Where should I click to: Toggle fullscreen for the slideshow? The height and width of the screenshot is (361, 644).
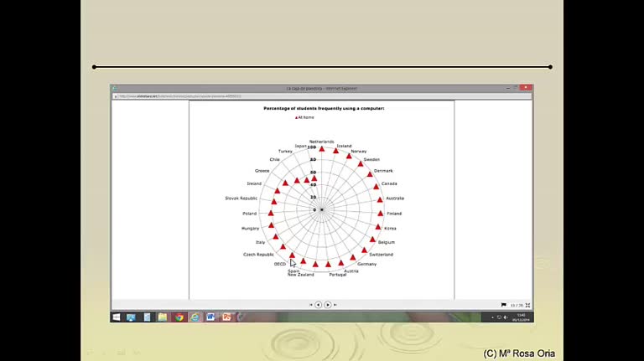(527, 305)
